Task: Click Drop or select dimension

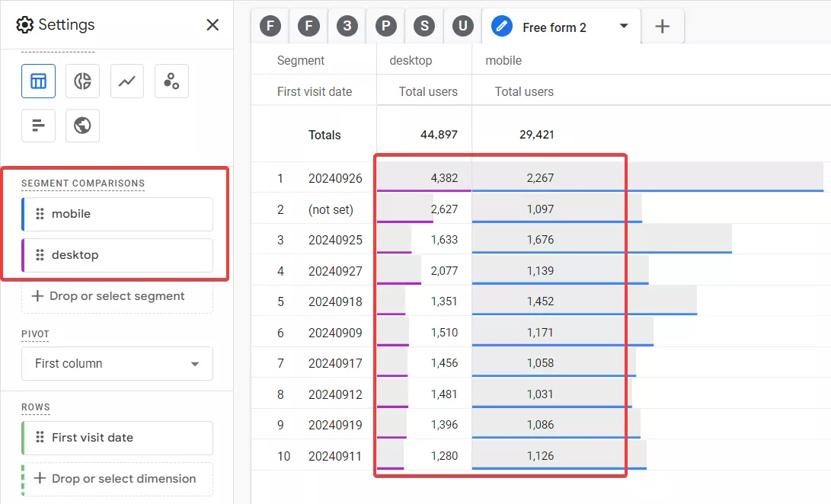Action: [x=117, y=479]
